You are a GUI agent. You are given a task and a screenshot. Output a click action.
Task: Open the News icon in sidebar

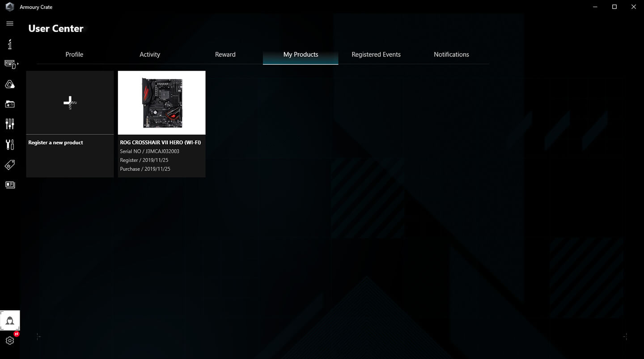click(10, 184)
